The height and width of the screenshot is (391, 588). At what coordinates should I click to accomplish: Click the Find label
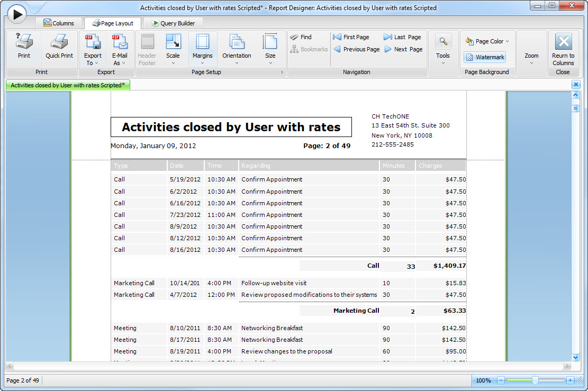306,37
